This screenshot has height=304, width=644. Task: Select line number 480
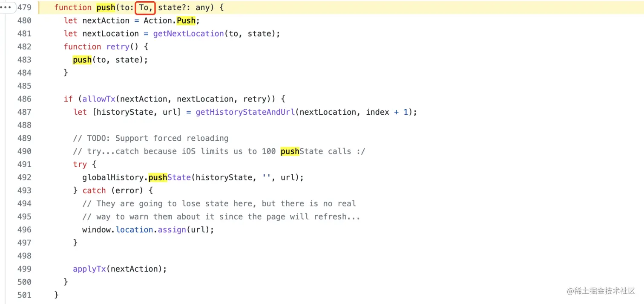[24, 20]
